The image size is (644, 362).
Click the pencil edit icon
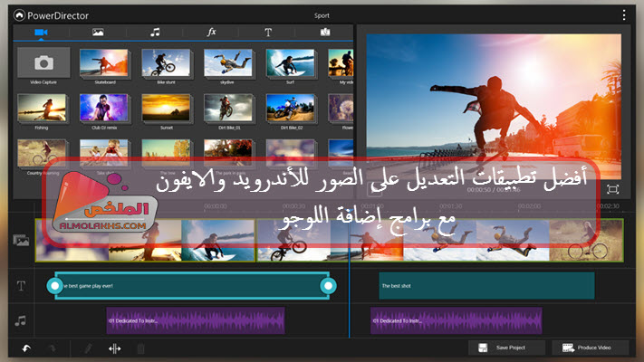(x=88, y=348)
